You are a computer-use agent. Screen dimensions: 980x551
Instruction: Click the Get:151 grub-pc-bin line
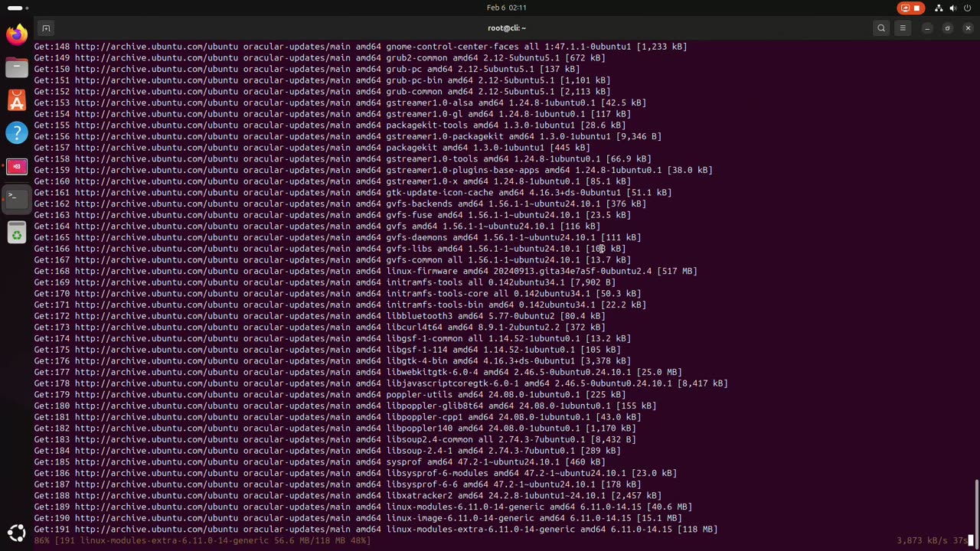[322, 80]
